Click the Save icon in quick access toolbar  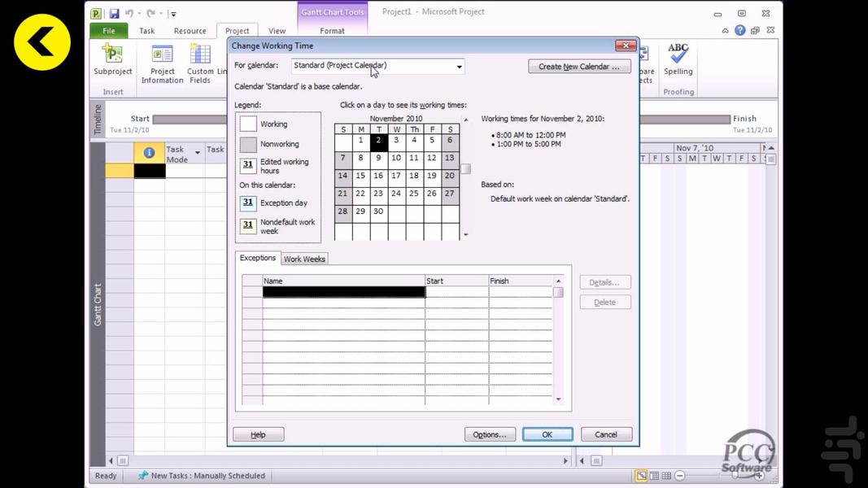click(x=114, y=13)
